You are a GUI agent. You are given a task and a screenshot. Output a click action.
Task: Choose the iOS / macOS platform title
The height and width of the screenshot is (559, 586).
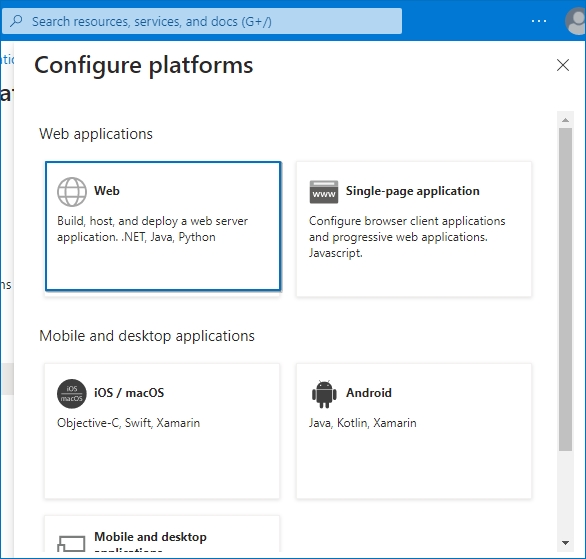129,393
